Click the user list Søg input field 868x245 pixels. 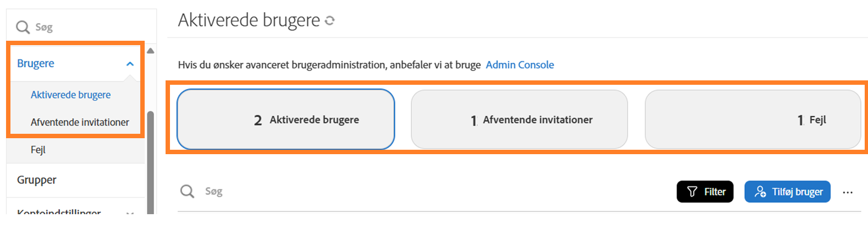[385, 191]
